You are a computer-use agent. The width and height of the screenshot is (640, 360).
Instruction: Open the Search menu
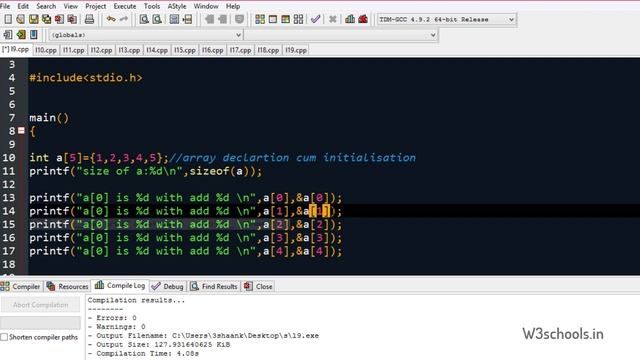[46, 6]
